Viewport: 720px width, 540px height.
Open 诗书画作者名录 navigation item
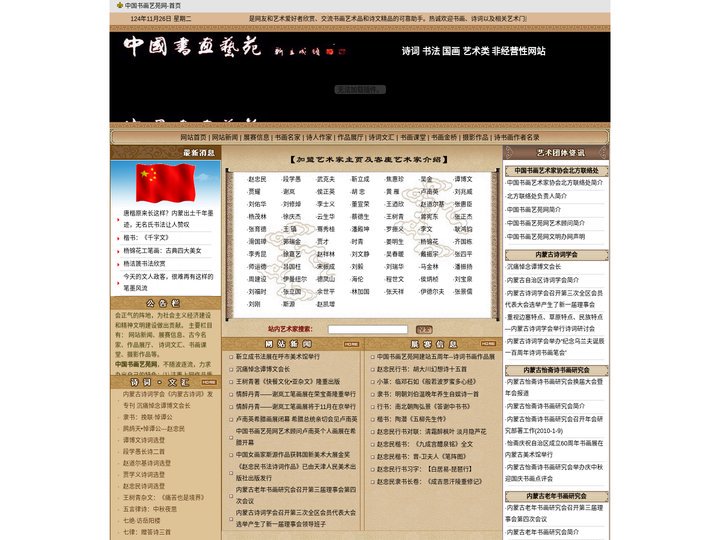(x=517, y=137)
